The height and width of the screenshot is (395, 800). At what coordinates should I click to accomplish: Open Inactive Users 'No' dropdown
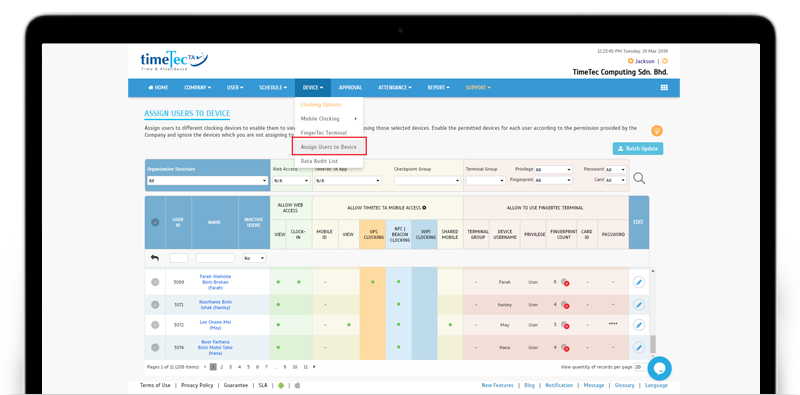pyautogui.click(x=254, y=258)
